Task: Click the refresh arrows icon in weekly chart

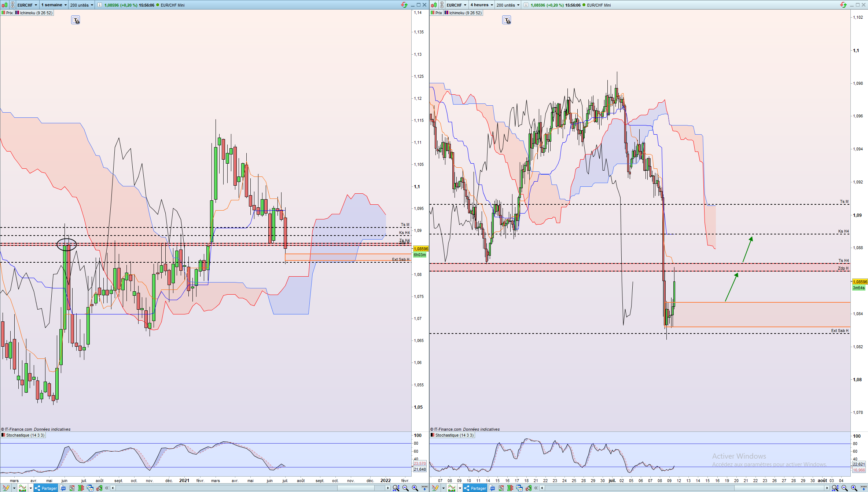Action: [x=404, y=5]
